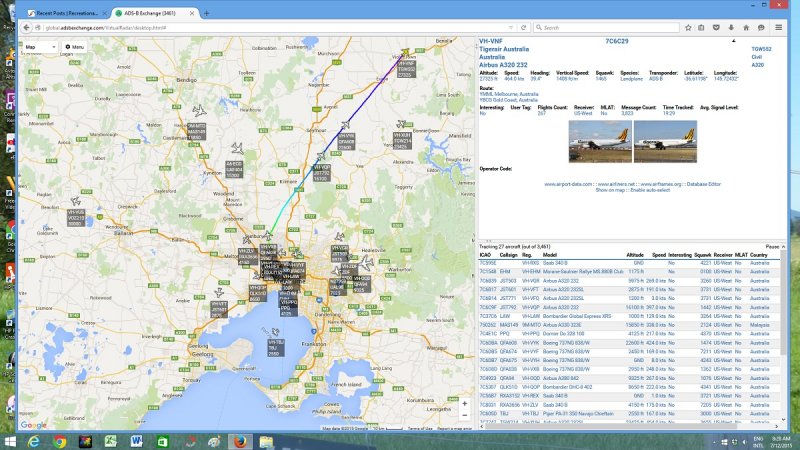
Task: Launch Internet Explorer from the taskbar
Action: pos(34,441)
